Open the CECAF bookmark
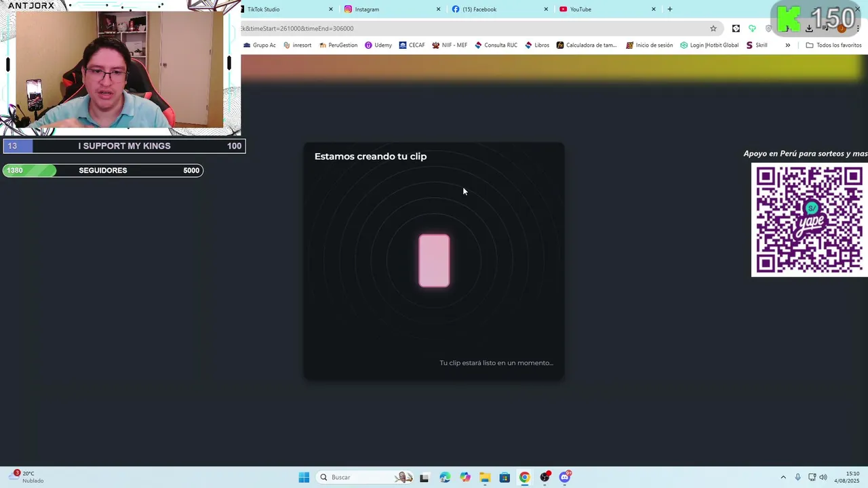This screenshot has height=488, width=868. tap(412, 45)
